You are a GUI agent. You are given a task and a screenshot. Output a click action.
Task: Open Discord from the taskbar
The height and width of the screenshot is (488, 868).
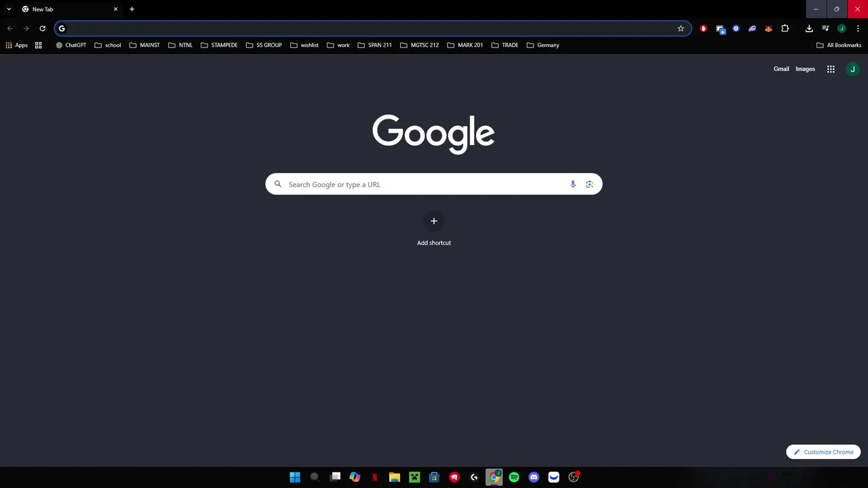click(x=534, y=477)
